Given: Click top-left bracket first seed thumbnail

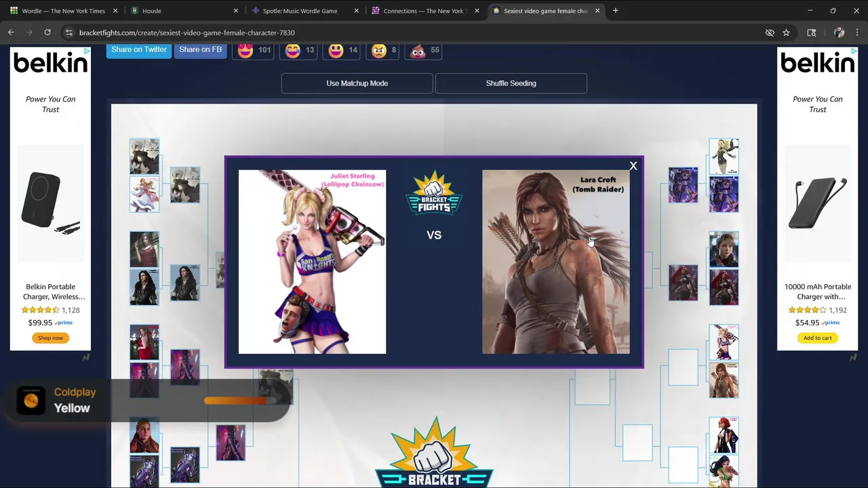Looking at the screenshot, I should (x=144, y=157).
